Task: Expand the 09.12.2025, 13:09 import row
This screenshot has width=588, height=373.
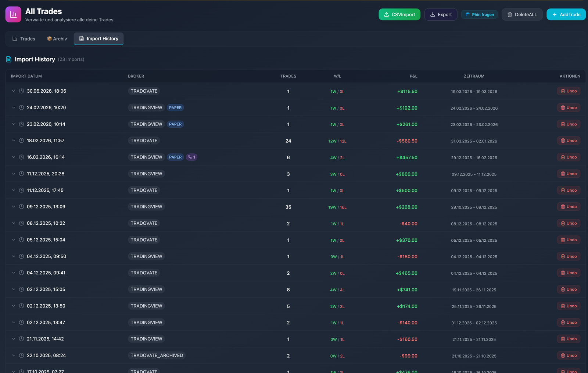Action: click(14, 207)
